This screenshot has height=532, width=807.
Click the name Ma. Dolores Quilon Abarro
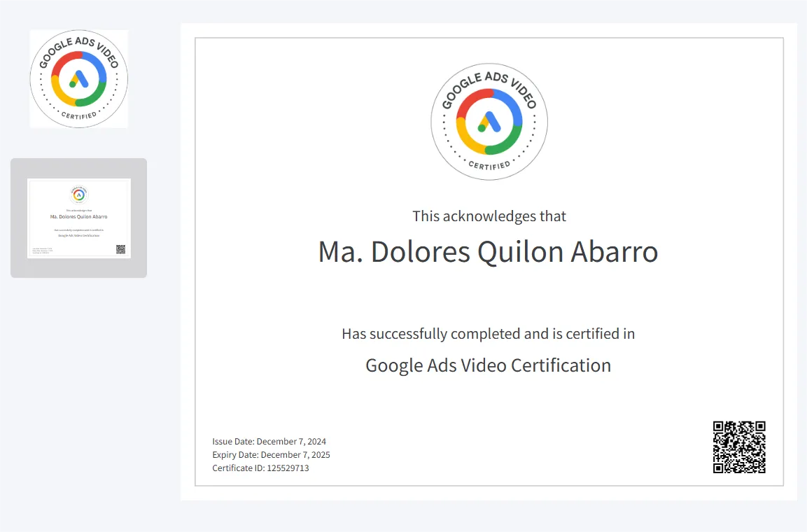[489, 251]
